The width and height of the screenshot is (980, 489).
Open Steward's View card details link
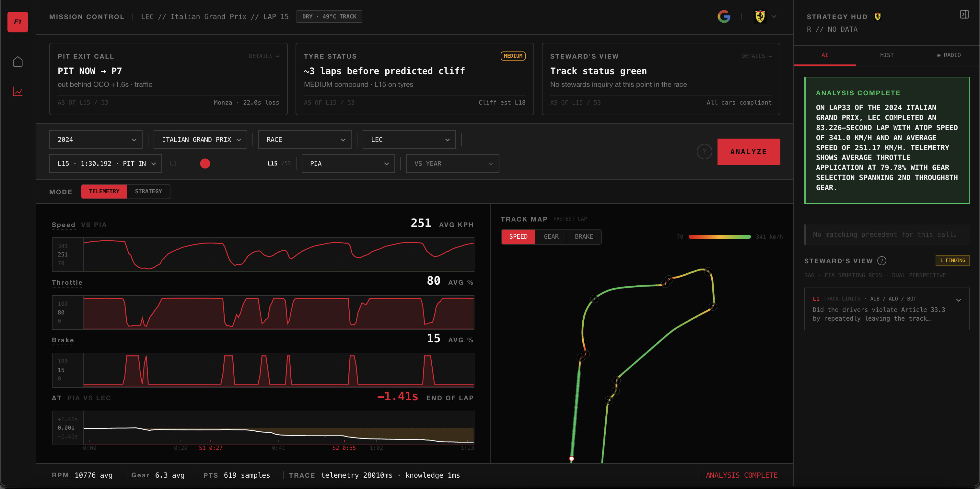(x=756, y=56)
